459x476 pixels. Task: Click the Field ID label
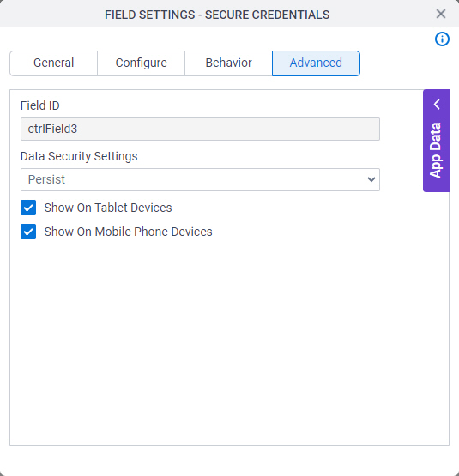39,105
